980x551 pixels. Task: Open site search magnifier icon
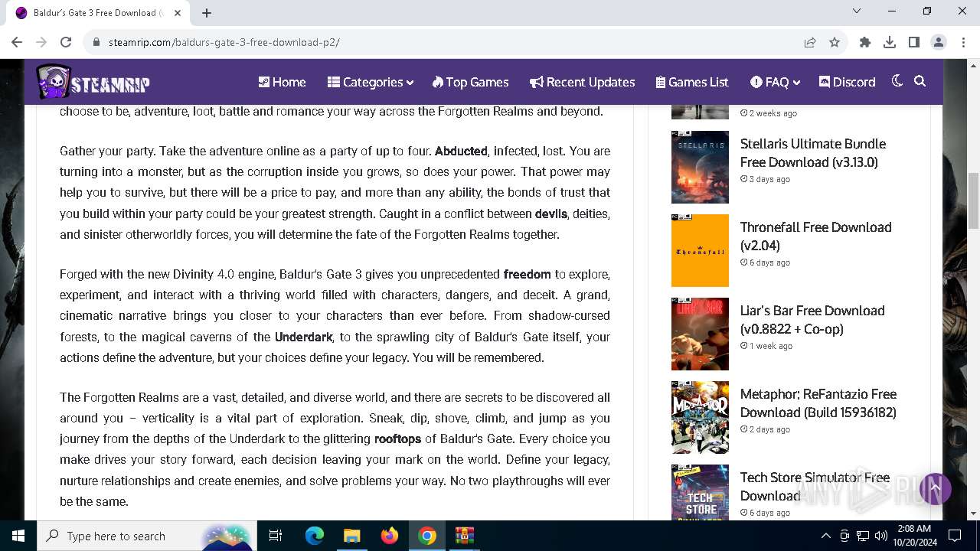pos(920,81)
